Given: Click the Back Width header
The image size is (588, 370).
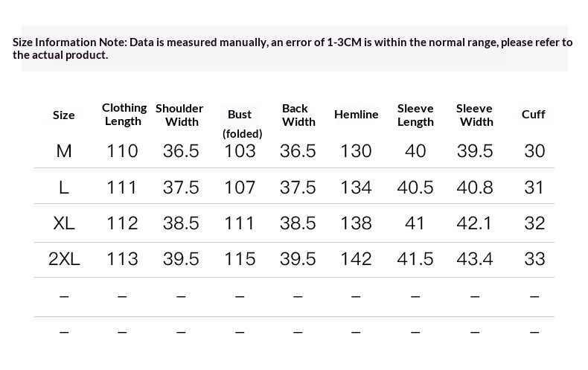Looking at the screenshot, I should (298, 115).
